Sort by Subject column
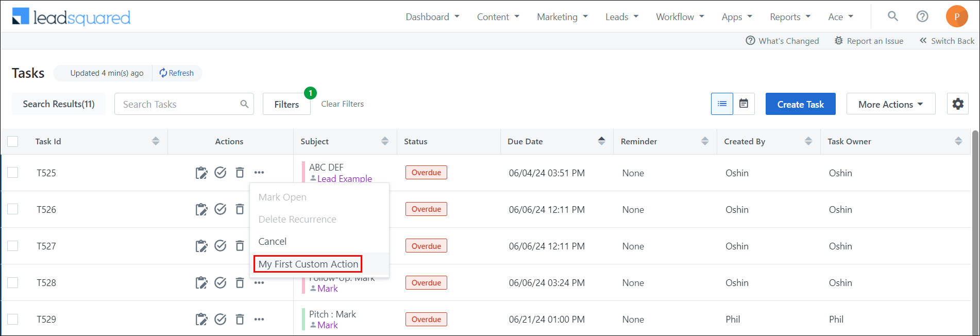The height and width of the screenshot is (336, 980). click(x=385, y=141)
